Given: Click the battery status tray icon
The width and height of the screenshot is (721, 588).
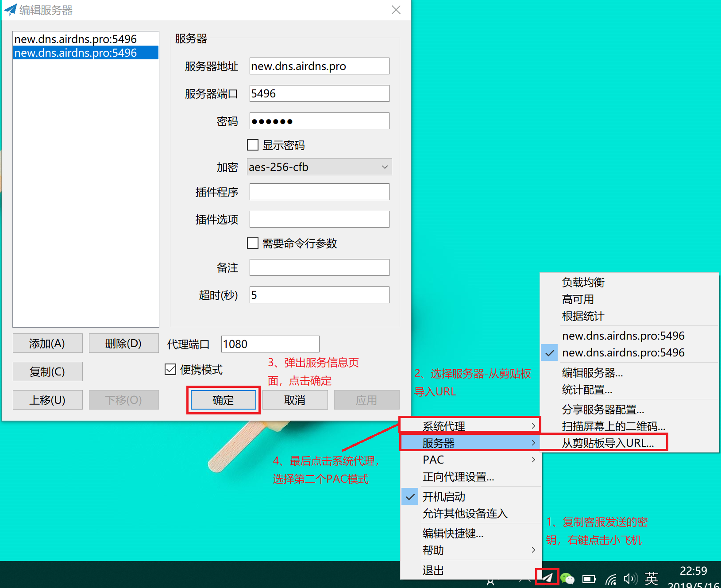Looking at the screenshot, I should 589,579.
